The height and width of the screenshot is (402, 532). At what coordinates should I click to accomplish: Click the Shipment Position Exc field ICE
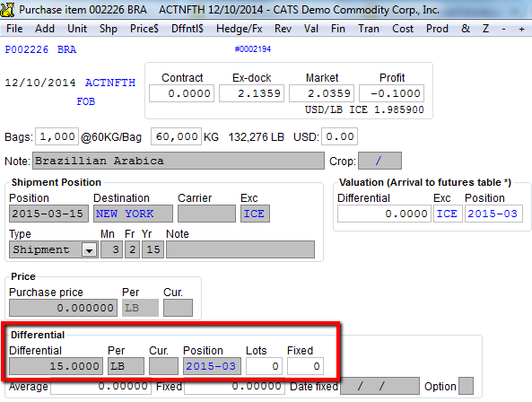coord(255,214)
